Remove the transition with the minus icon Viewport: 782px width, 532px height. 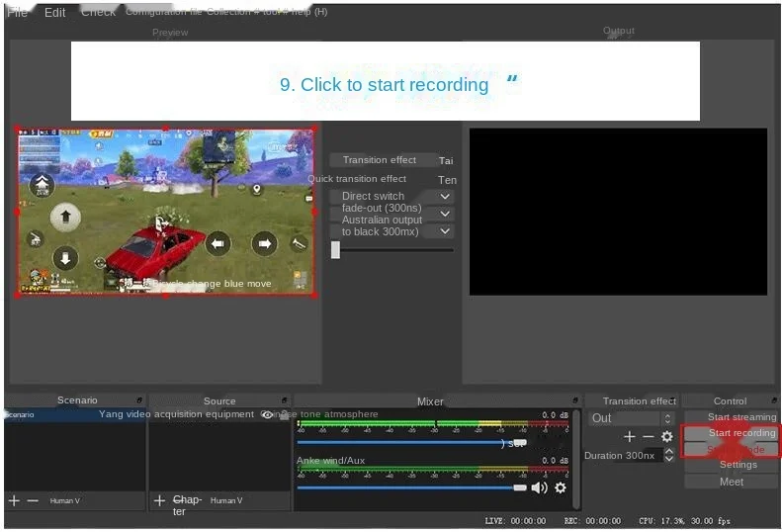649,437
